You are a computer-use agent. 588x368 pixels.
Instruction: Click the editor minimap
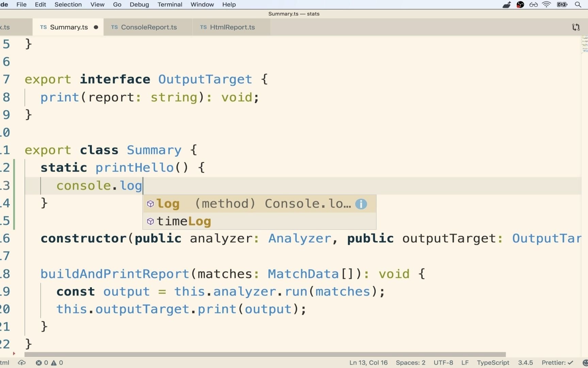click(585, 45)
